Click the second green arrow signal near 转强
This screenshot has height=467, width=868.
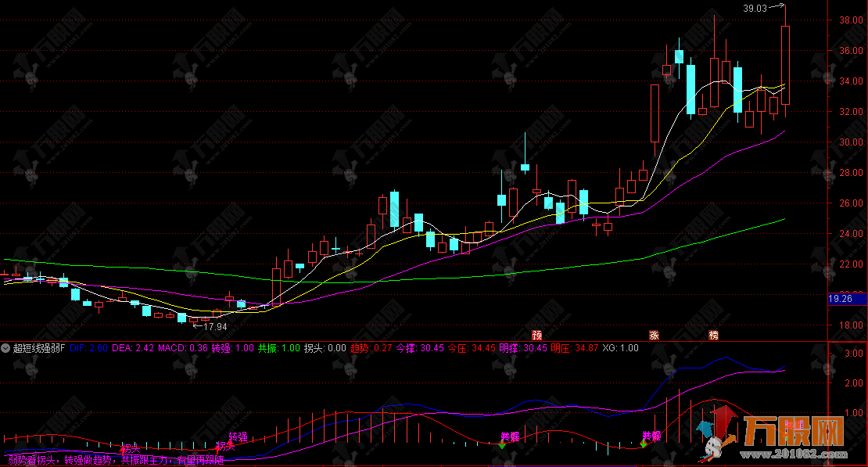pyautogui.click(x=644, y=444)
